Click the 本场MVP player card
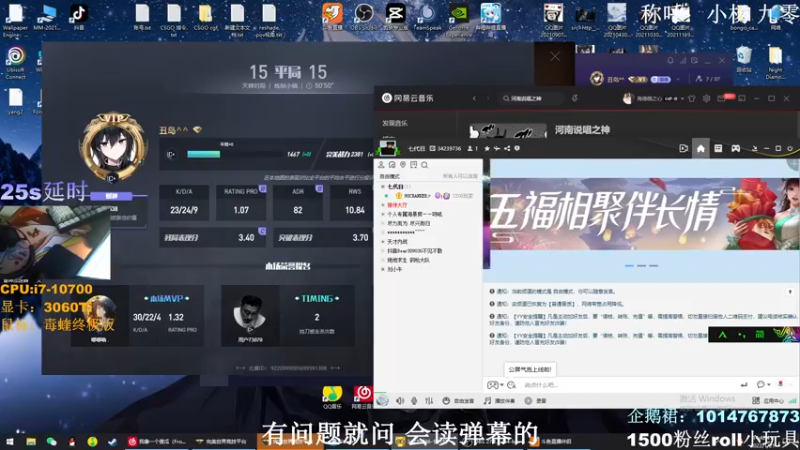This screenshot has width=800, height=450. [137, 316]
